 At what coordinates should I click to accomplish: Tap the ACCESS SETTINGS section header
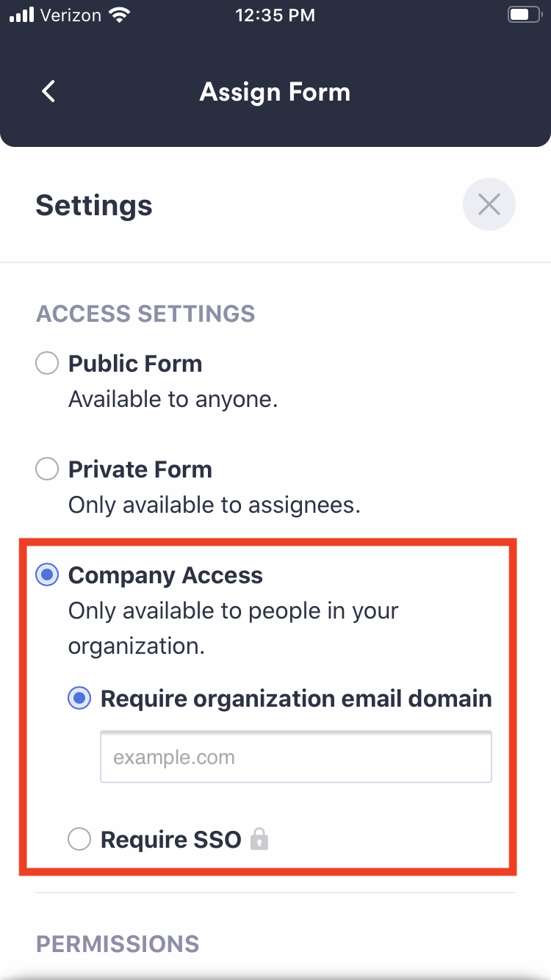[145, 314]
